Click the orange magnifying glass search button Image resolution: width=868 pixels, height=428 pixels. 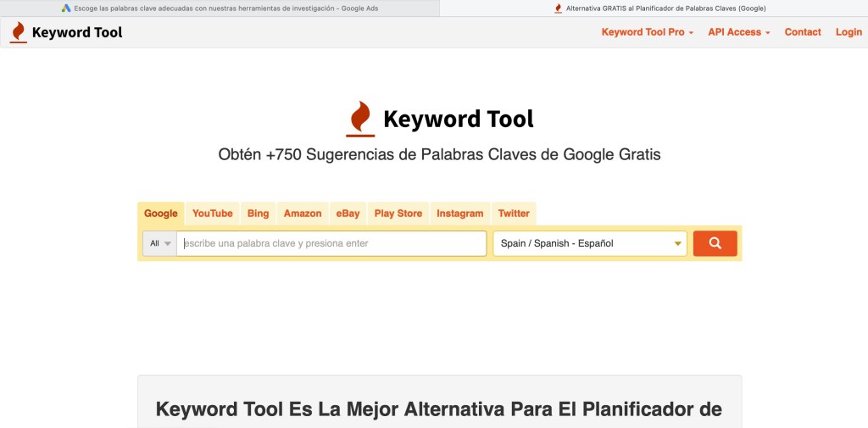[x=715, y=243]
